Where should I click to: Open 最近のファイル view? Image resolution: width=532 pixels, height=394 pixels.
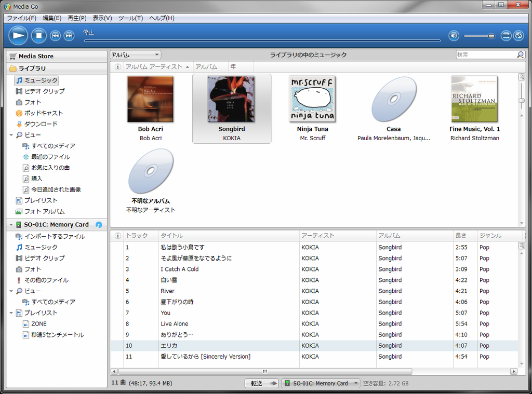click(46, 157)
